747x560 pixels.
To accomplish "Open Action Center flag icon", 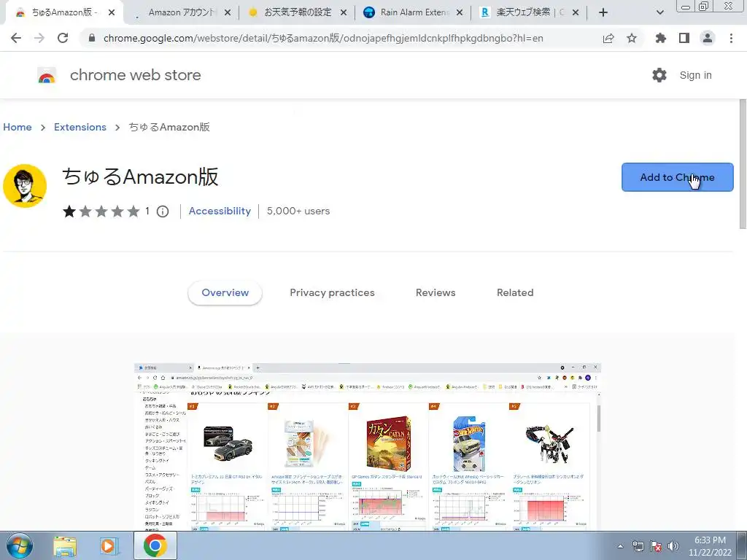I will (656, 546).
